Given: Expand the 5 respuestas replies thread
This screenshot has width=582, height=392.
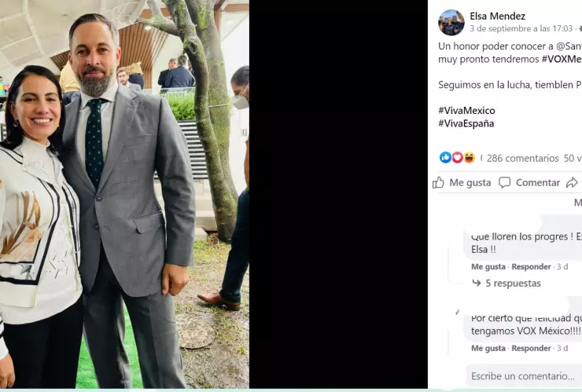Looking at the screenshot, I should (x=512, y=284).
